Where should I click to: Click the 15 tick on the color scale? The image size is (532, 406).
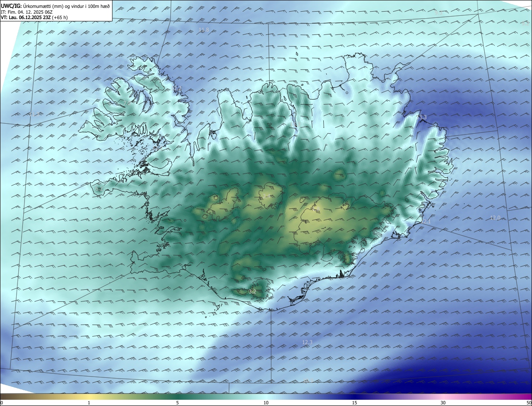pyautogui.click(x=355, y=403)
